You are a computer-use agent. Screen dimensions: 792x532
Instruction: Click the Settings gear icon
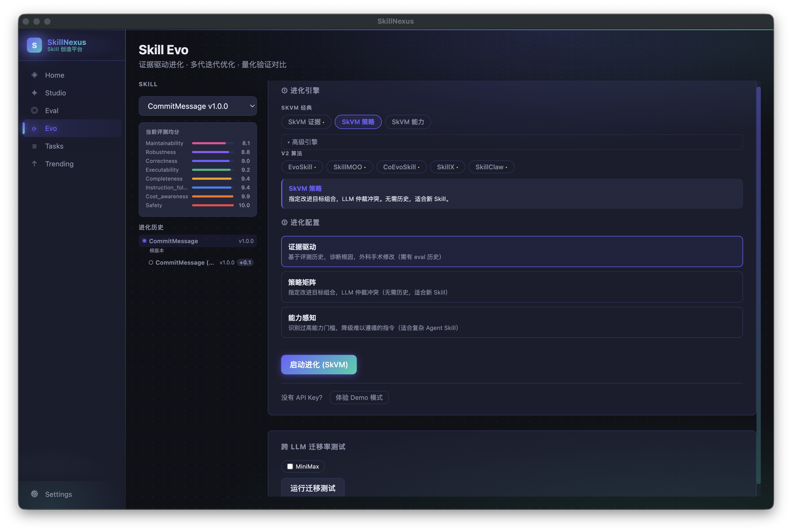34,494
